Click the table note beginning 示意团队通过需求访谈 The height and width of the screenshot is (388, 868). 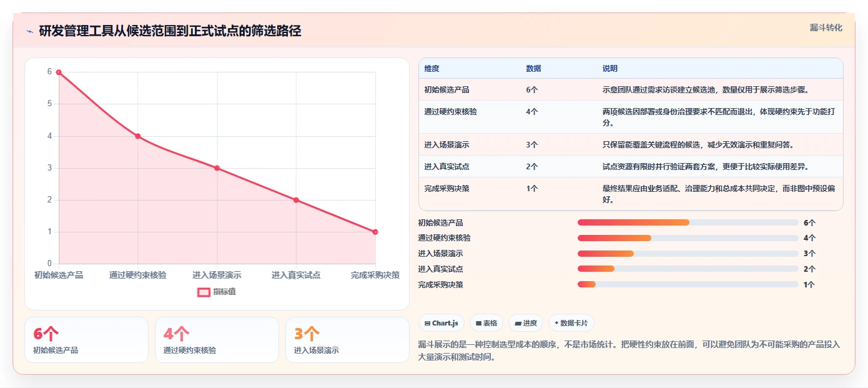[706, 90]
